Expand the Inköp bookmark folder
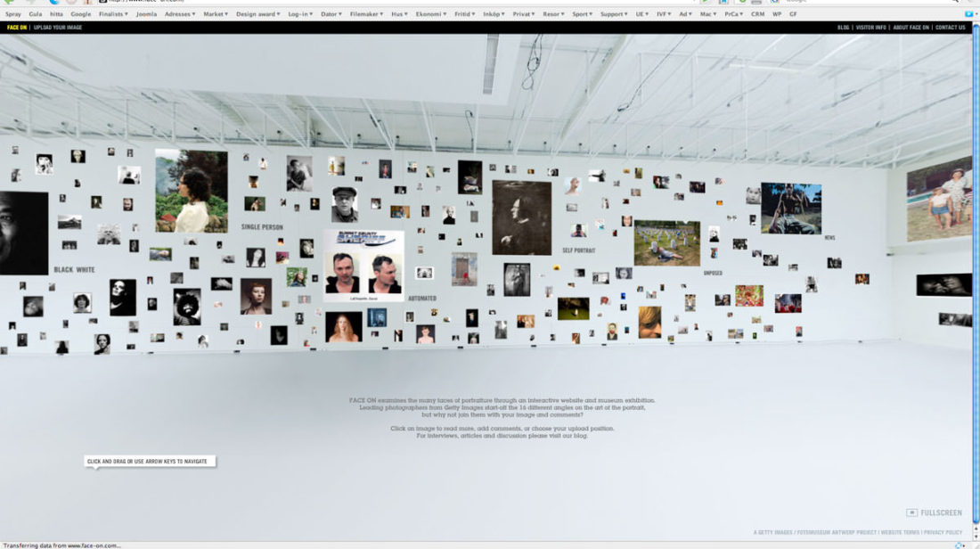 click(494, 13)
